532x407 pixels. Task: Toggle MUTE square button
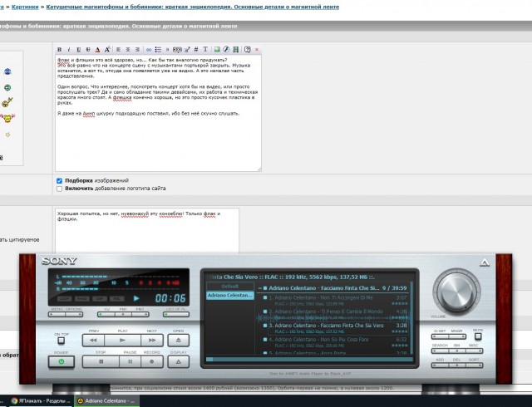pyautogui.click(x=478, y=336)
